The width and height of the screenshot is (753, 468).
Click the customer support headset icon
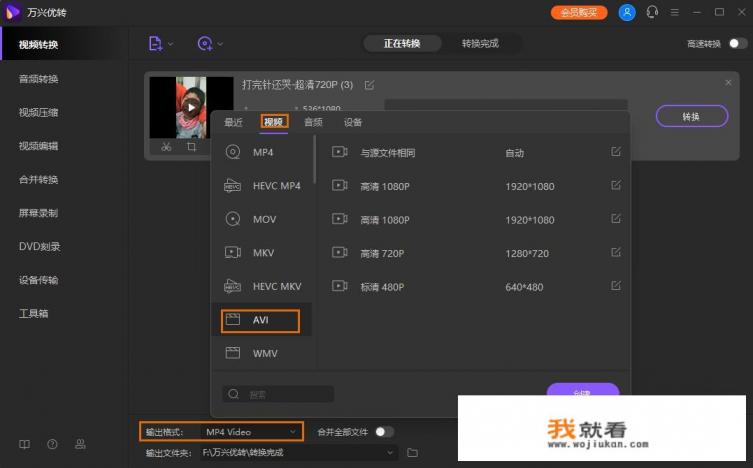click(652, 12)
